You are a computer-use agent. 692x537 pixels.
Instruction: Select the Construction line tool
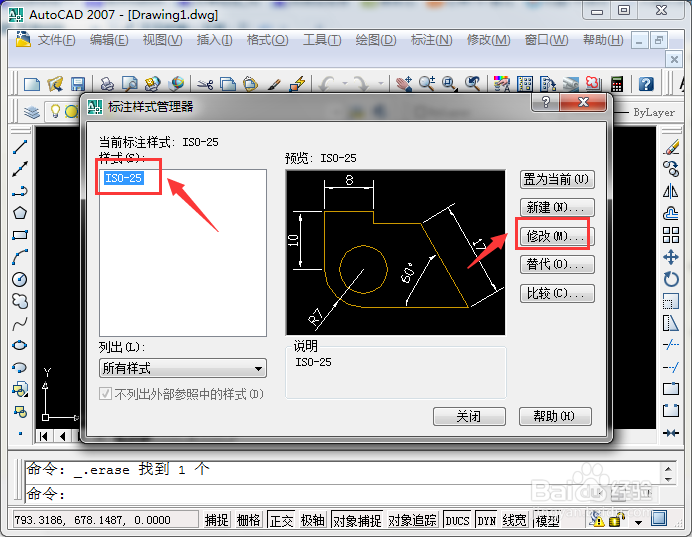click(x=20, y=169)
